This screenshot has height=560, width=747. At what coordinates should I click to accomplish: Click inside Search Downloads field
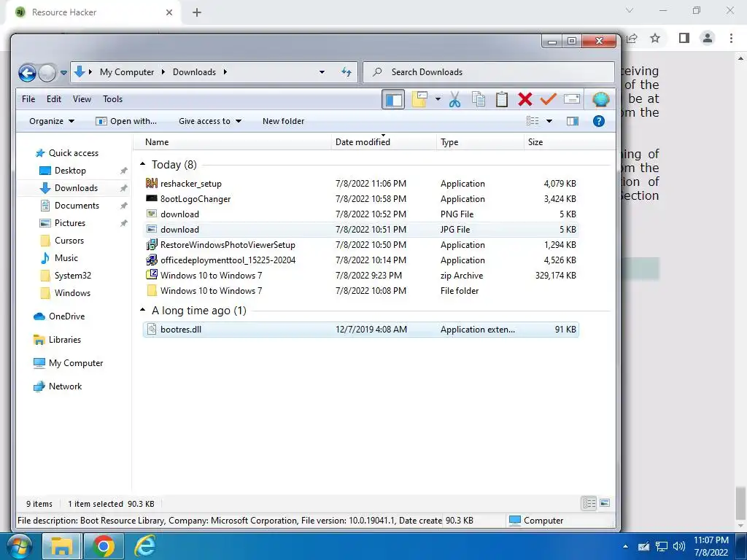coord(488,72)
